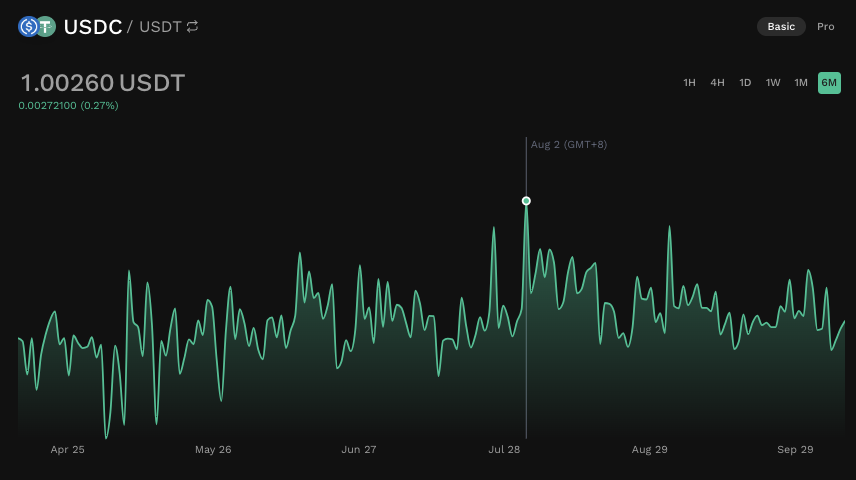This screenshot has height=480, width=856.
Task: Click the Jul 28 axis label
Action: click(x=504, y=449)
